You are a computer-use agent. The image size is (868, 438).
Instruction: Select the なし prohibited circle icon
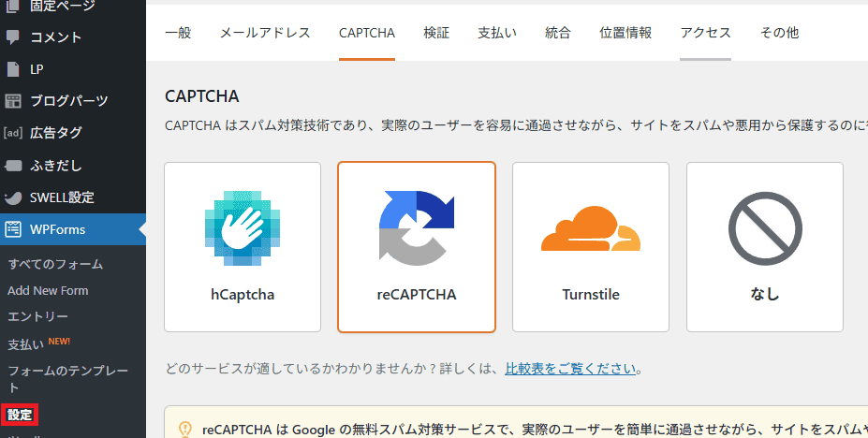765,228
